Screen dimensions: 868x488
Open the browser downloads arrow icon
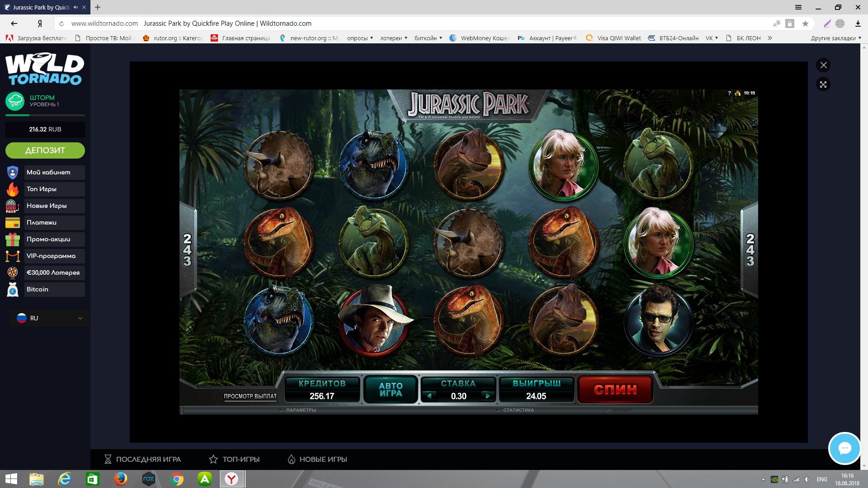click(858, 23)
